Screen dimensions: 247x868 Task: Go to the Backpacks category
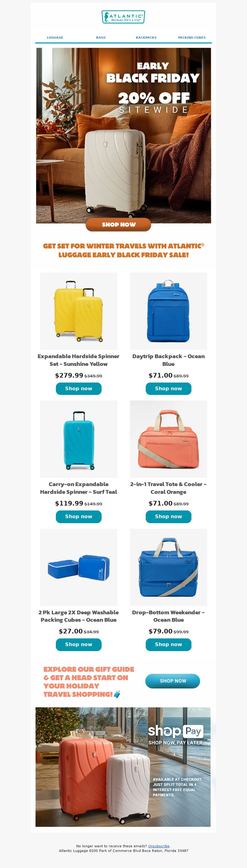click(146, 37)
